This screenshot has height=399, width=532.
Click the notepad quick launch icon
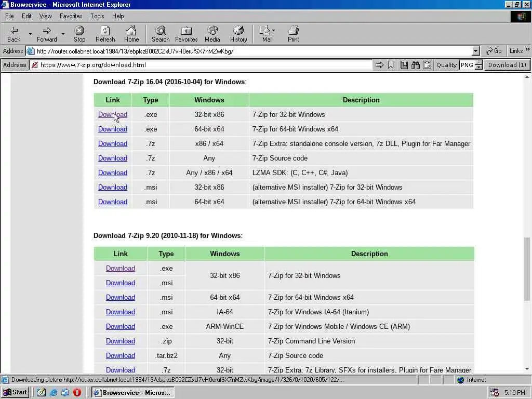(x=42, y=393)
